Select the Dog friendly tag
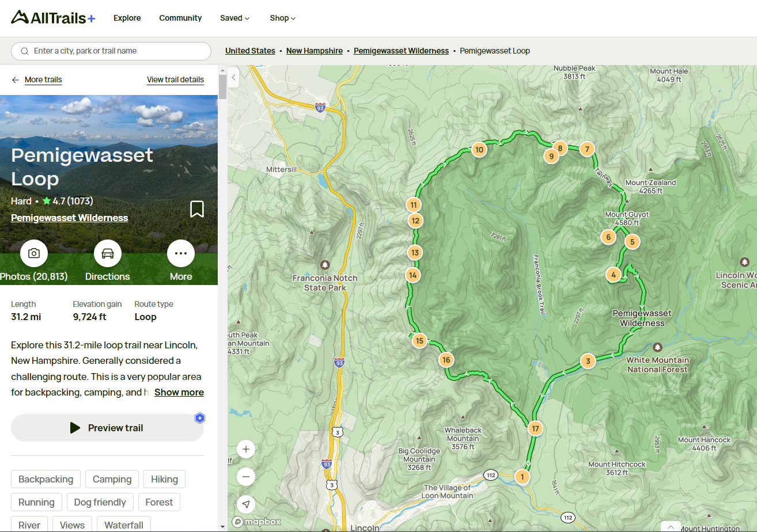 (100, 501)
